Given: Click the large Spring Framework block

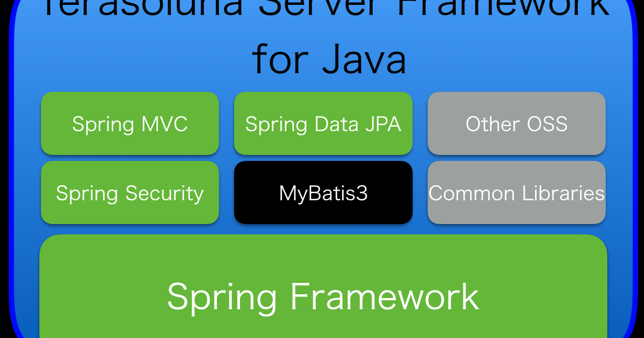Looking at the screenshot, I should coord(323,287).
